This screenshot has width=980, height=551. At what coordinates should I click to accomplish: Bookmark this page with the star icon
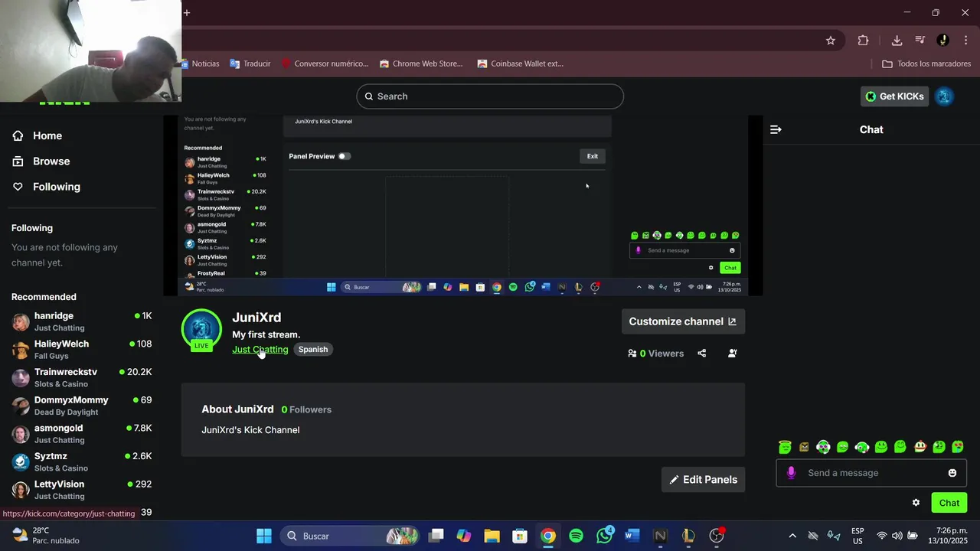pos(831,41)
